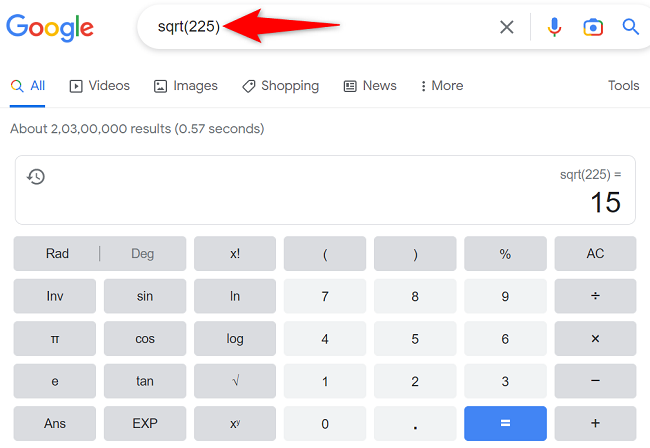Switch to the Images tab

(186, 86)
